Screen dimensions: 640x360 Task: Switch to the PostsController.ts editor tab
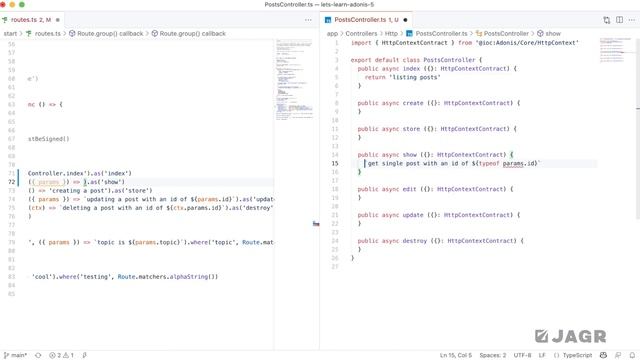click(366, 20)
